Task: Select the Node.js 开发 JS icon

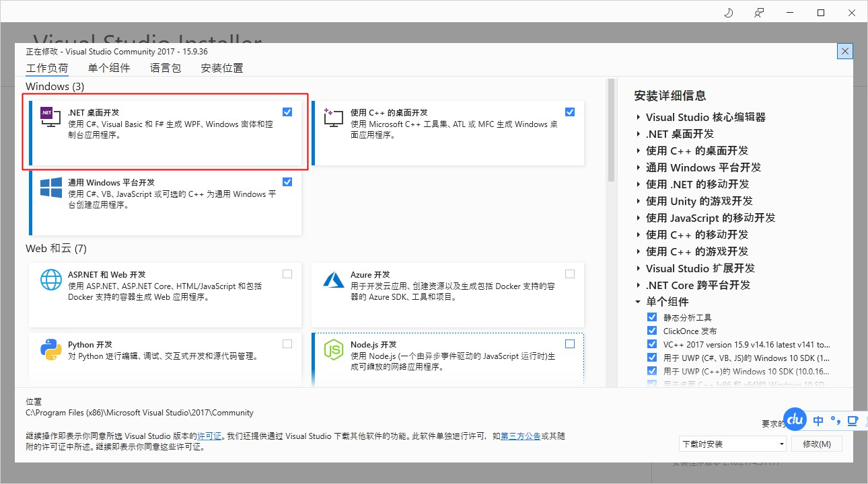Action: (333, 350)
